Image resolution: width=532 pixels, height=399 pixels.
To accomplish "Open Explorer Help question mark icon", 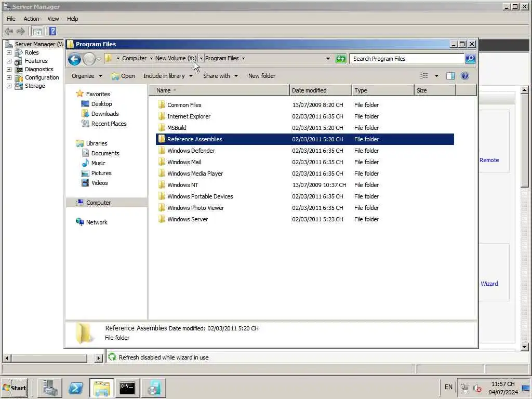I will 465,76.
